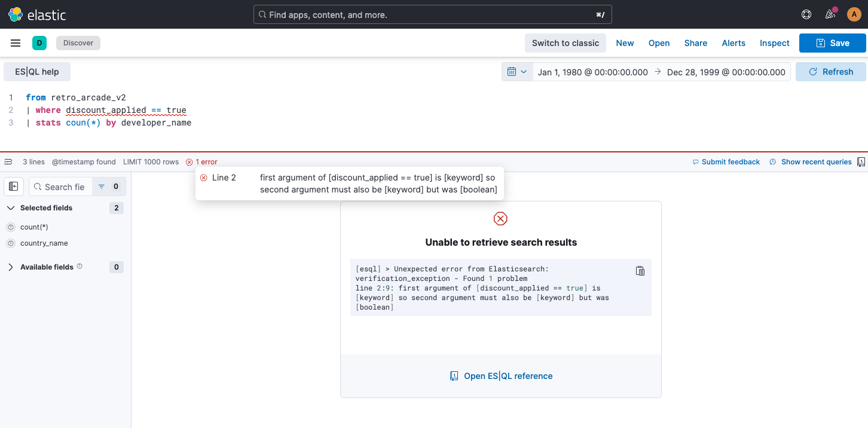Open the hamburger navigation menu

click(x=16, y=43)
